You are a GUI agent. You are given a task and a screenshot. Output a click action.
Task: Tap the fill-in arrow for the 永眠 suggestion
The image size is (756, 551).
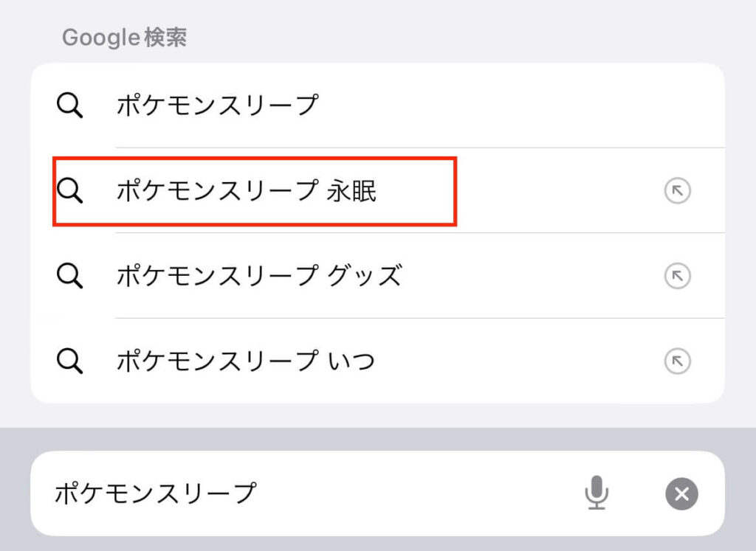tap(677, 192)
